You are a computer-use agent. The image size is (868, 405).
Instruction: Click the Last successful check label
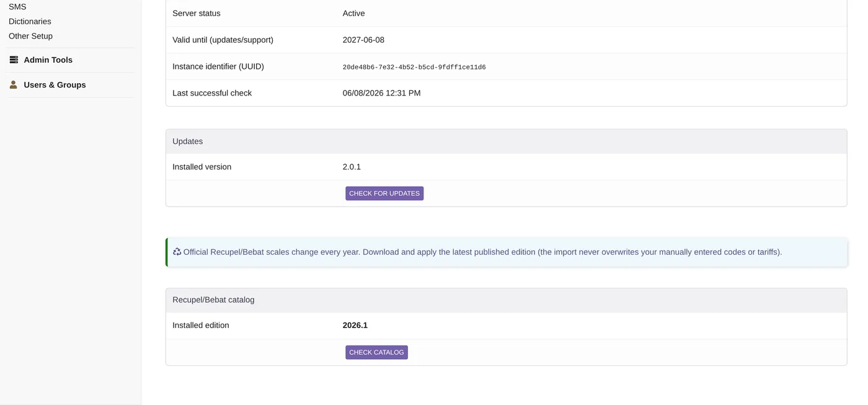212,93
